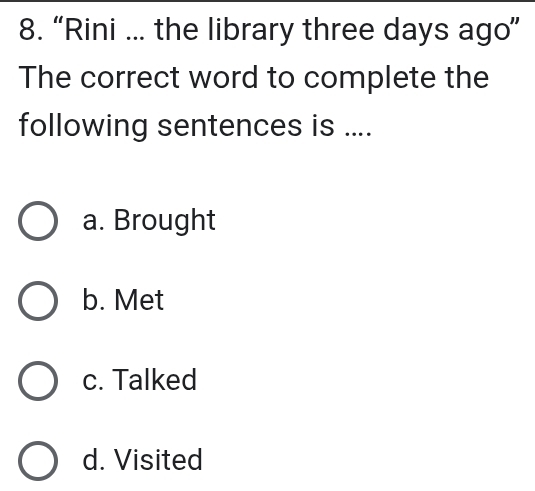Select the radio button for a. Brought
The image size is (535, 491).
click(x=38, y=221)
